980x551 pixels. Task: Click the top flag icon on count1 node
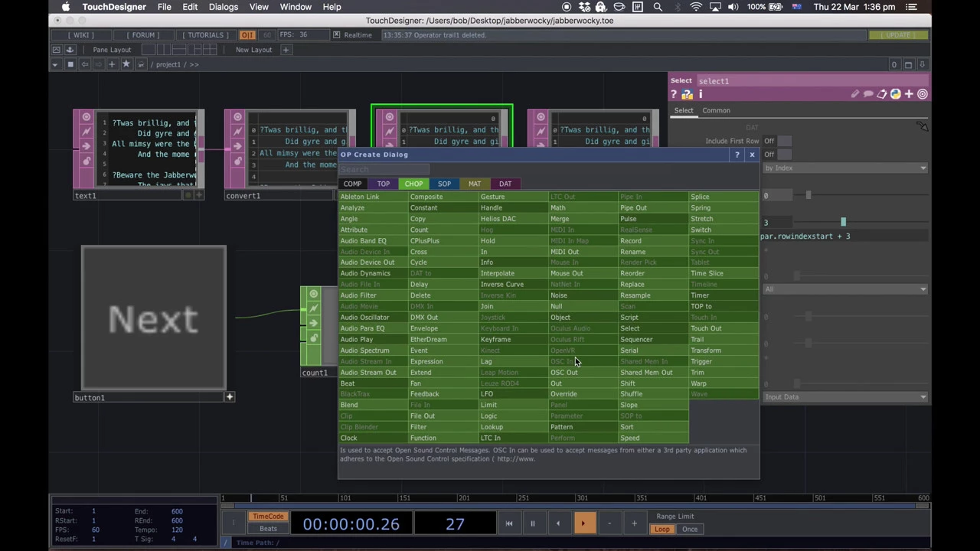313,294
